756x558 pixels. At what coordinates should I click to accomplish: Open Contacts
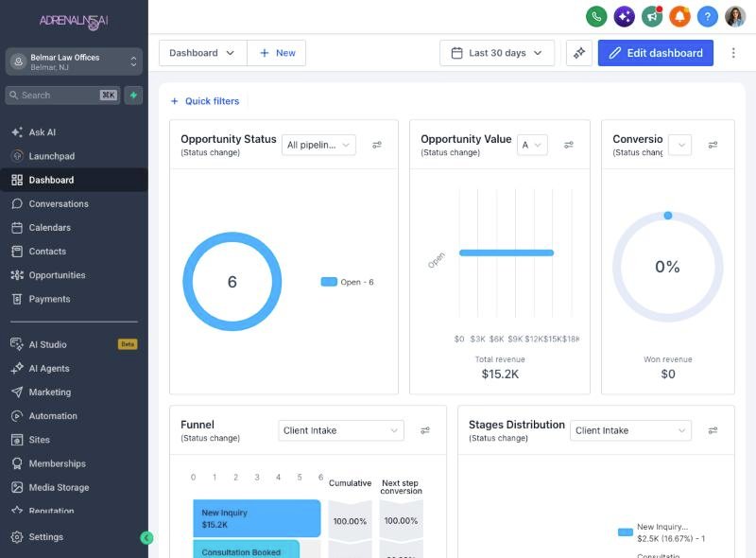(x=74, y=252)
